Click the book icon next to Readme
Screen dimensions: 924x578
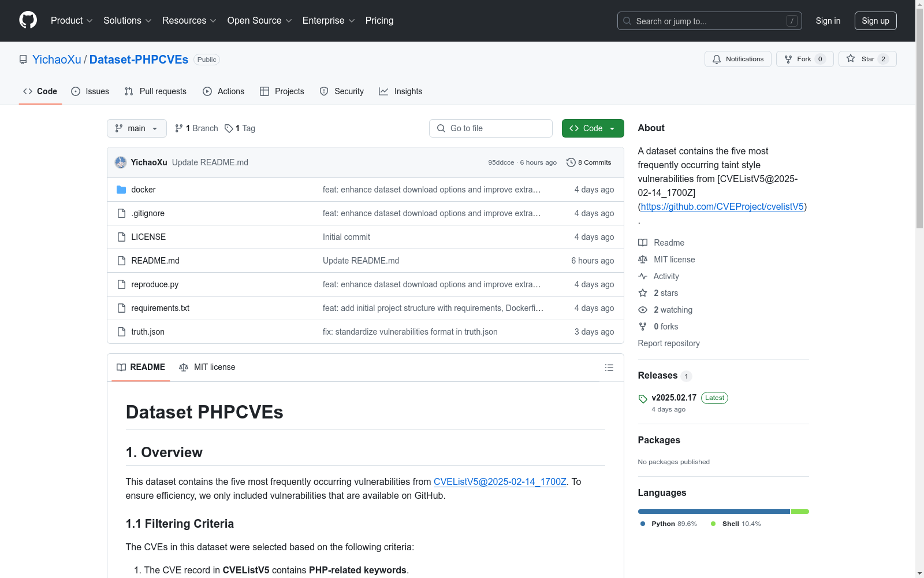click(x=643, y=243)
